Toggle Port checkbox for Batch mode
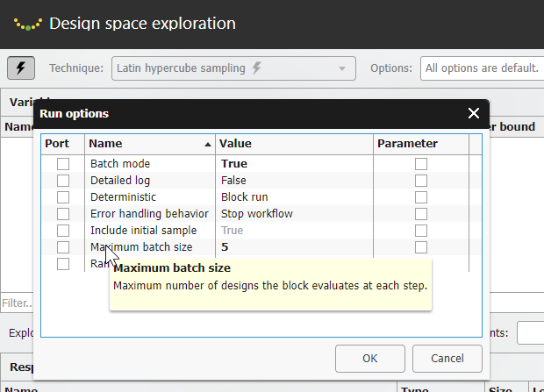This screenshot has height=392, width=544. [x=63, y=164]
